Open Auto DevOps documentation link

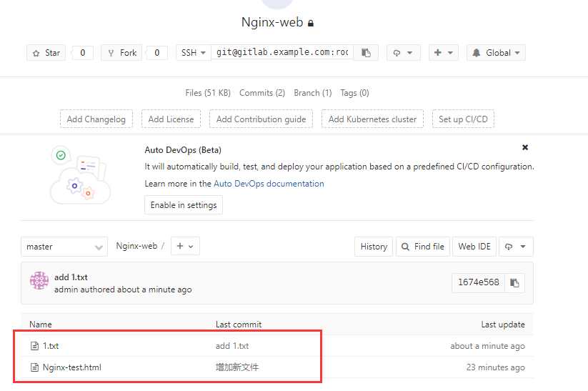pos(269,184)
